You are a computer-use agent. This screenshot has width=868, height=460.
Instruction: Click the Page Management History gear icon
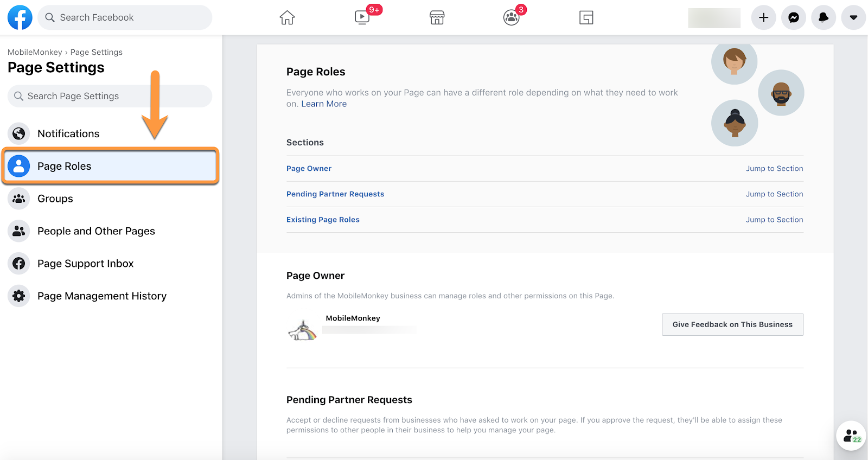(x=19, y=296)
